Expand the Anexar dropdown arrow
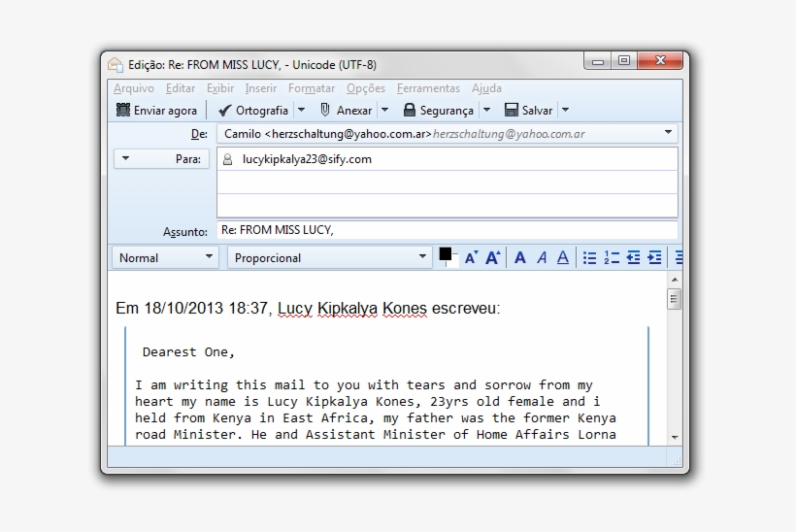 (x=384, y=110)
